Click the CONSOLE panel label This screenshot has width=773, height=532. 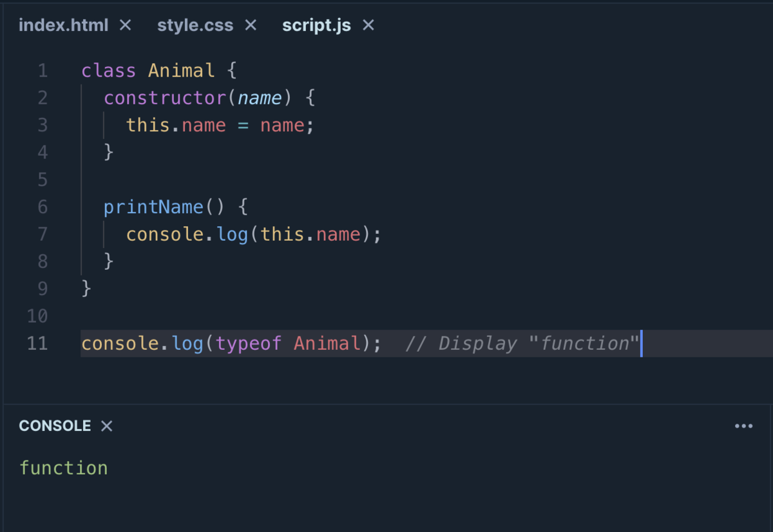(x=55, y=426)
